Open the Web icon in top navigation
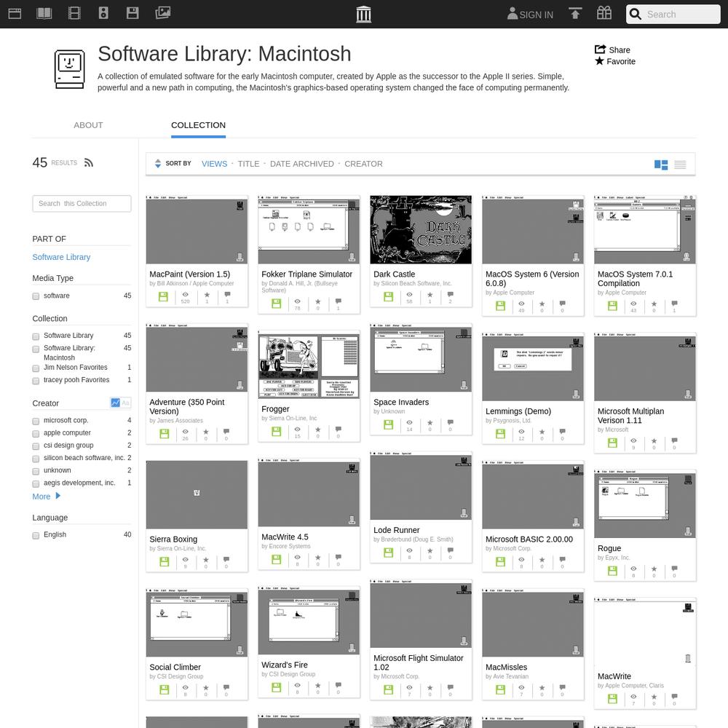 click(x=15, y=13)
